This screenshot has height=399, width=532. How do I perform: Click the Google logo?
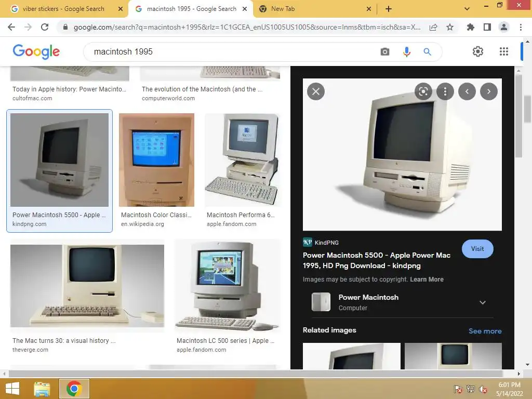36,51
